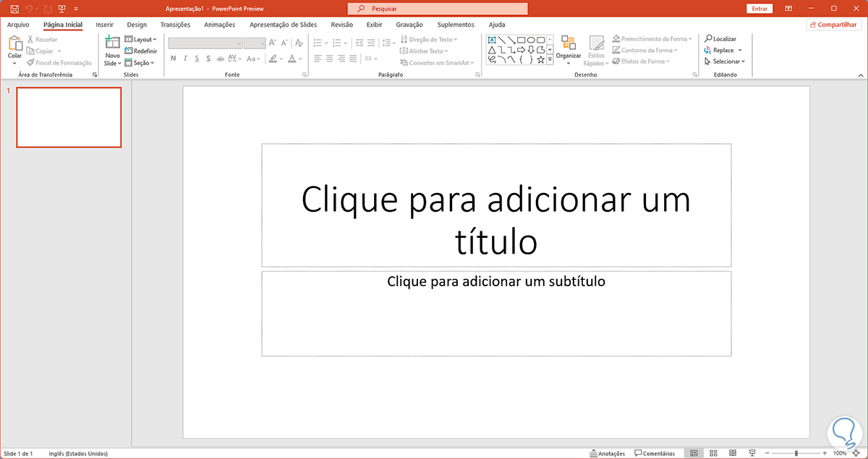Click the Redefinir slide reset button
The image size is (868, 459).
pyautogui.click(x=140, y=51)
